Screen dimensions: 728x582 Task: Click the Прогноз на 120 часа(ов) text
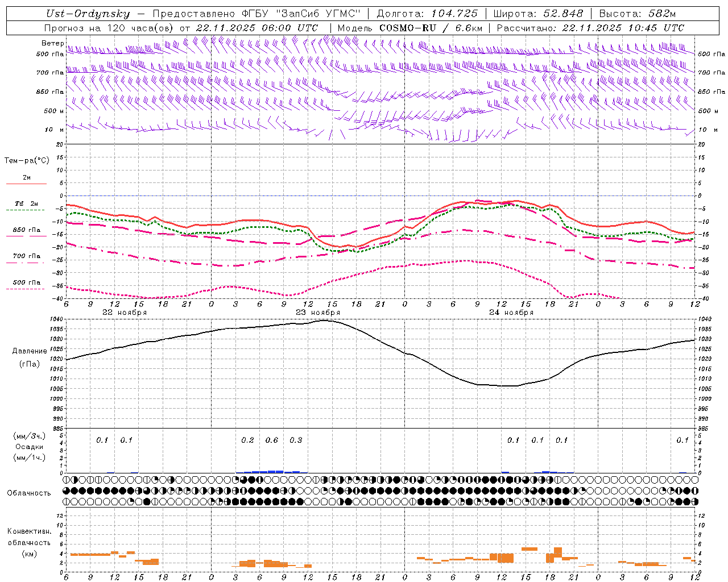tap(110, 28)
